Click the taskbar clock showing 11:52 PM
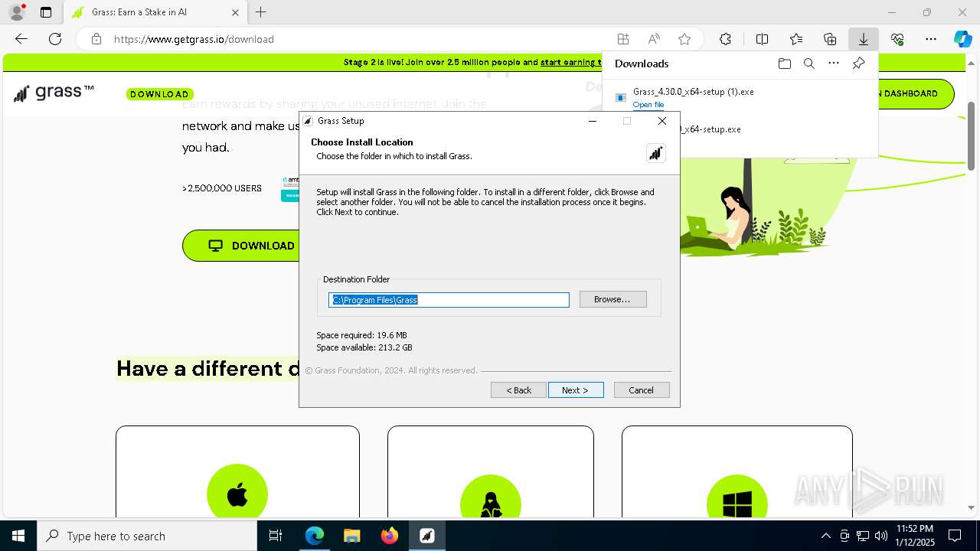The height and width of the screenshot is (551, 980). 915,536
